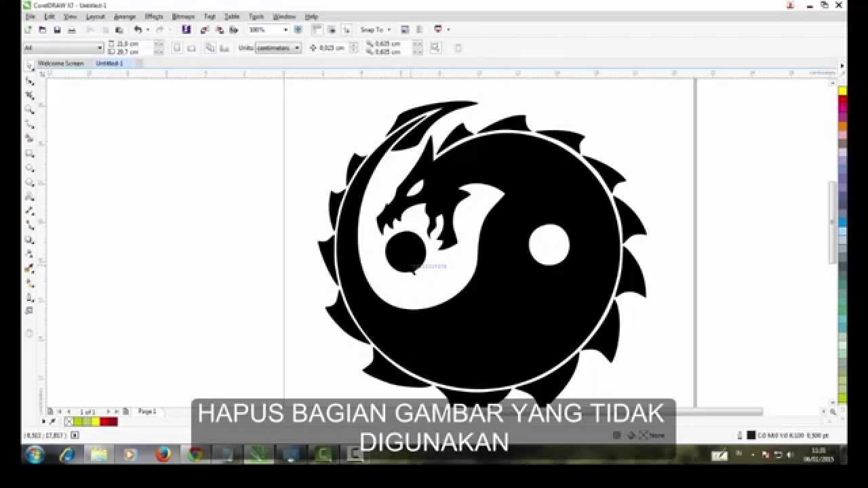Click the add page button after the page navigator
The image size is (868, 488).
[125, 411]
